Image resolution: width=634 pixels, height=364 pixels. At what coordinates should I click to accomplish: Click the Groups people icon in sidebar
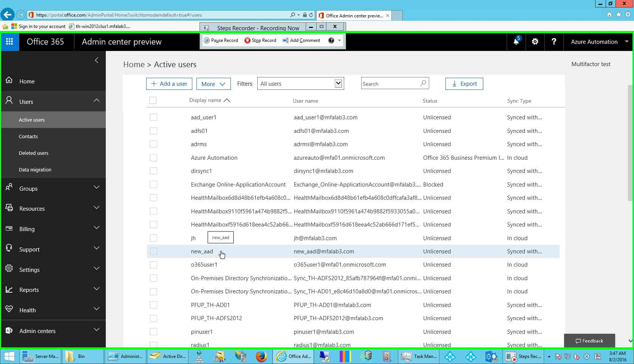[x=9, y=188]
